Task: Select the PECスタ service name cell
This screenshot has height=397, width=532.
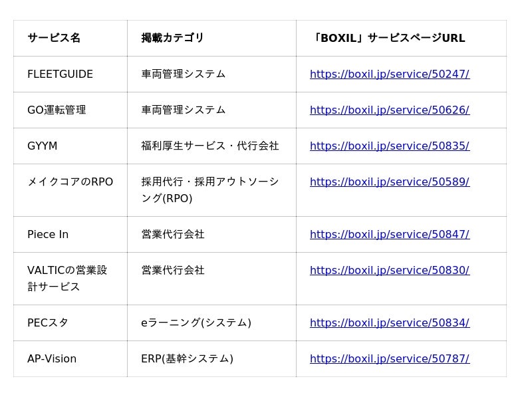Action: pos(48,323)
